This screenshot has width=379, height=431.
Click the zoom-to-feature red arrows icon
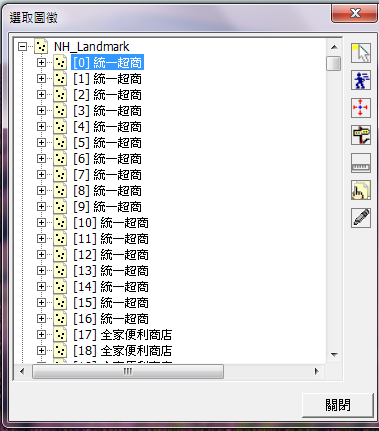[361, 108]
